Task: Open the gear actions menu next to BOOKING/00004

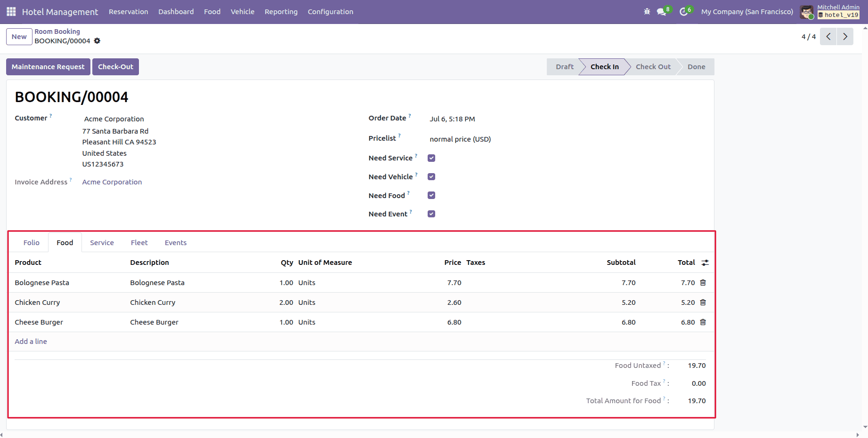Action: click(97, 41)
